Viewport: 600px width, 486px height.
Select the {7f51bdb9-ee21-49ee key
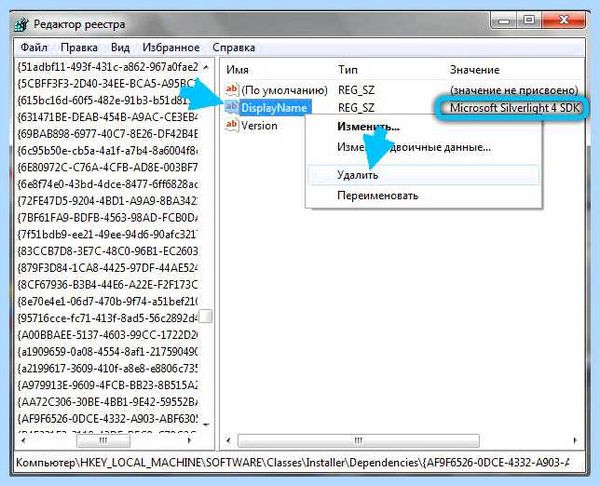[108, 235]
